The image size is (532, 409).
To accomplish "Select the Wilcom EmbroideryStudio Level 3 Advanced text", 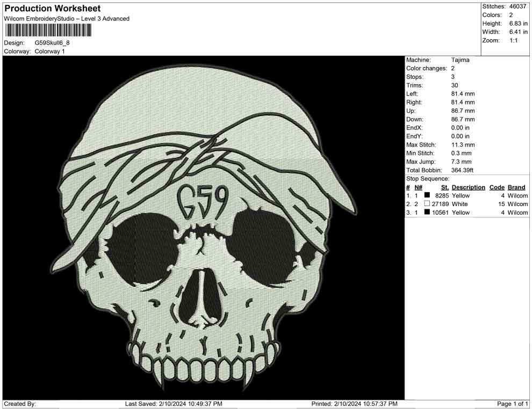I will 67,19.
